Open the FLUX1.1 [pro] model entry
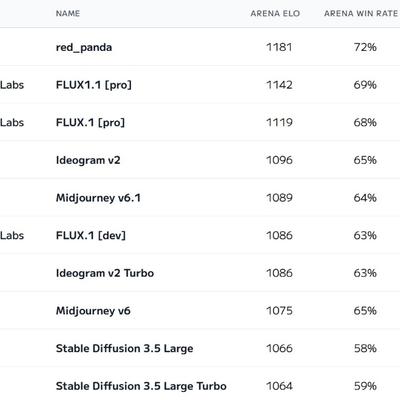 [x=94, y=85]
